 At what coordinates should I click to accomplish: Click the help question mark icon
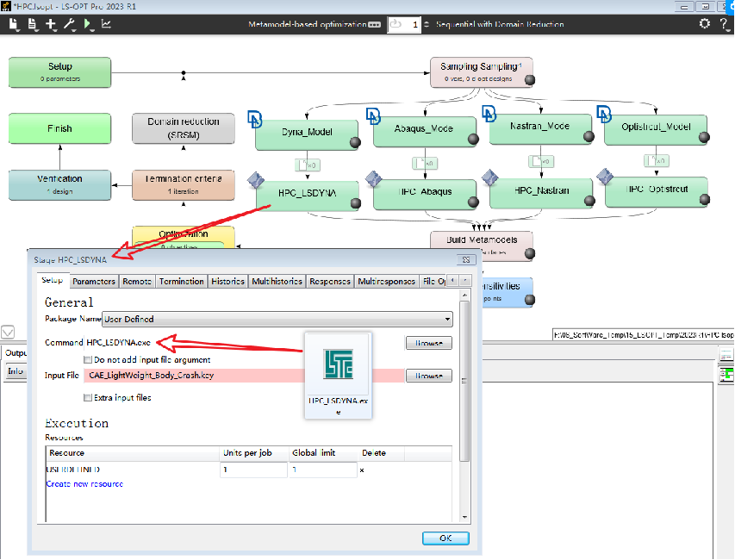click(724, 24)
